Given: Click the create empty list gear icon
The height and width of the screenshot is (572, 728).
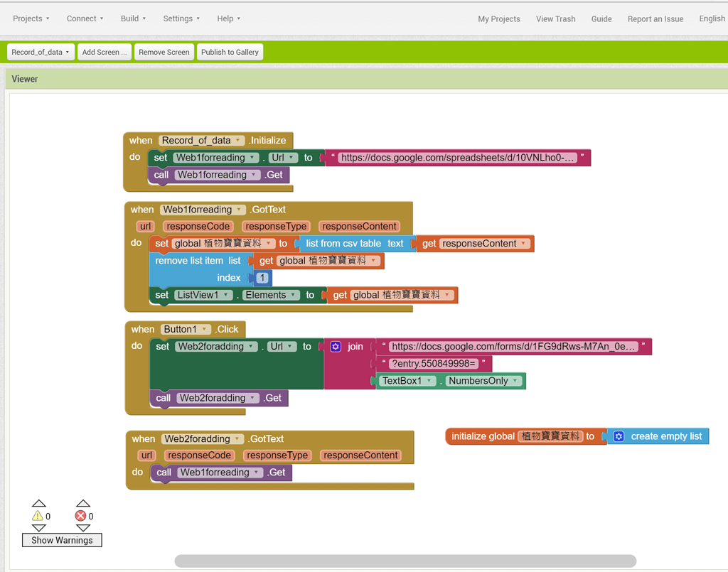Looking at the screenshot, I should click(x=619, y=436).
